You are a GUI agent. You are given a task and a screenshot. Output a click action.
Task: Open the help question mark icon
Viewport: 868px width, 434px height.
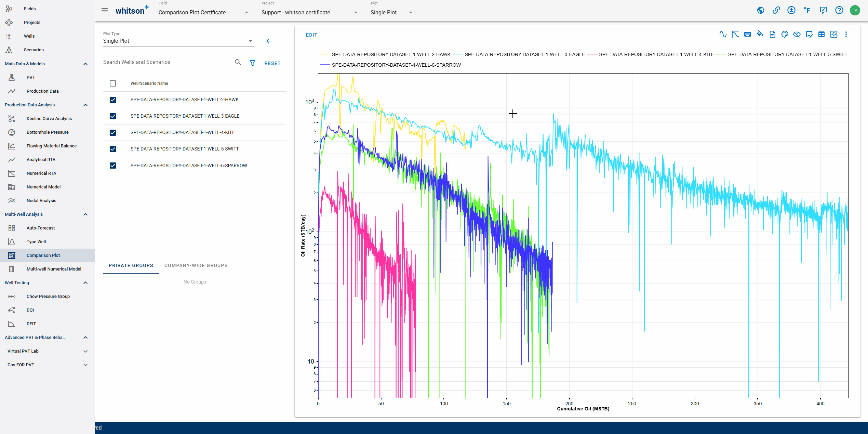pyautogui.click(x=839, y=10)
